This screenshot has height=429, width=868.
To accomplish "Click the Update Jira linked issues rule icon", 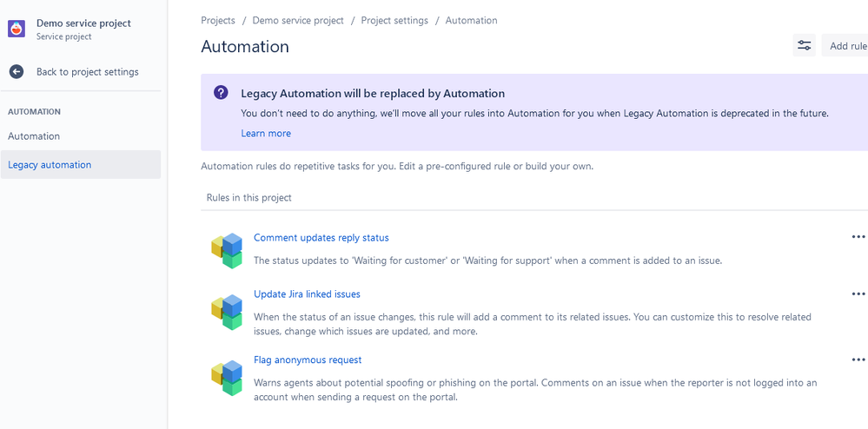I will [227, 312].
